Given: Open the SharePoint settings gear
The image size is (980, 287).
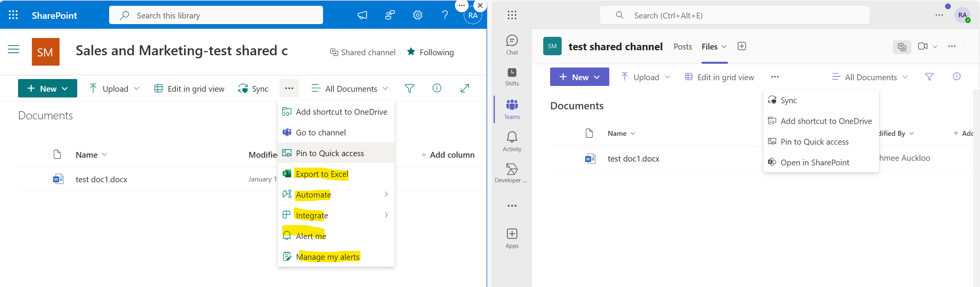Looking at the screenshot, I should (417, 15).
